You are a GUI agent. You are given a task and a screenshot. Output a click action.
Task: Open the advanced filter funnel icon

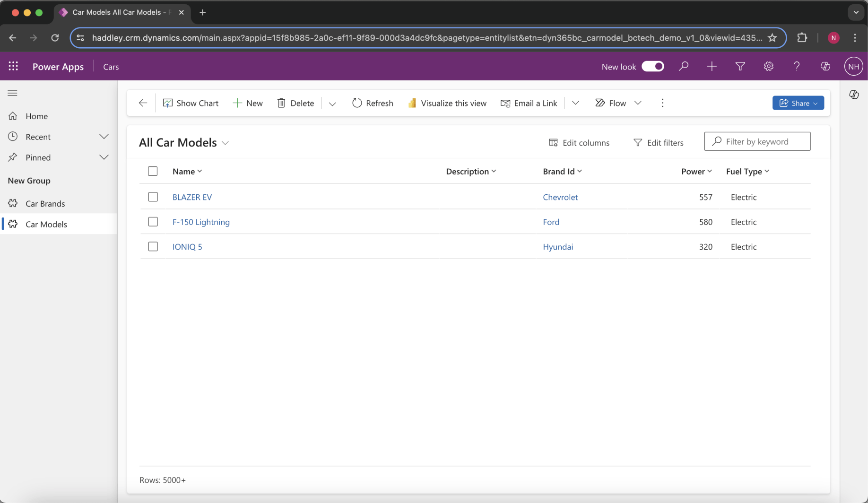click(740, 66)
